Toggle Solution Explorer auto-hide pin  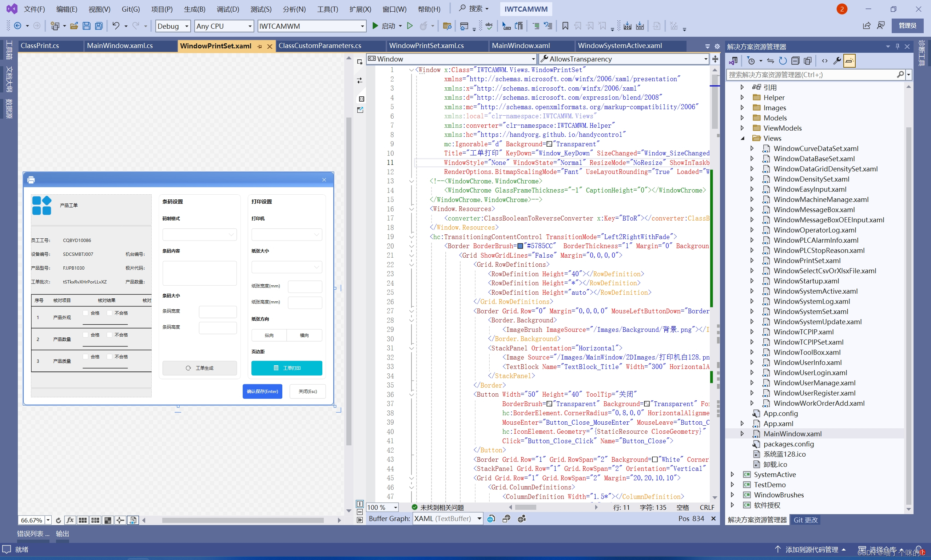898,47
